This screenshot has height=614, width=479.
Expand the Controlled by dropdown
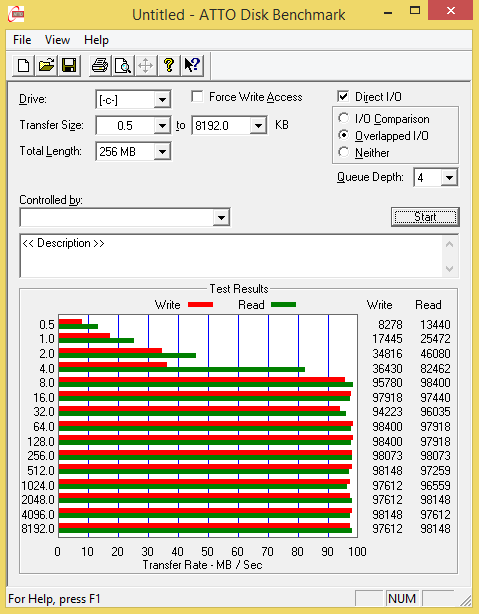[x=221, y=217]
